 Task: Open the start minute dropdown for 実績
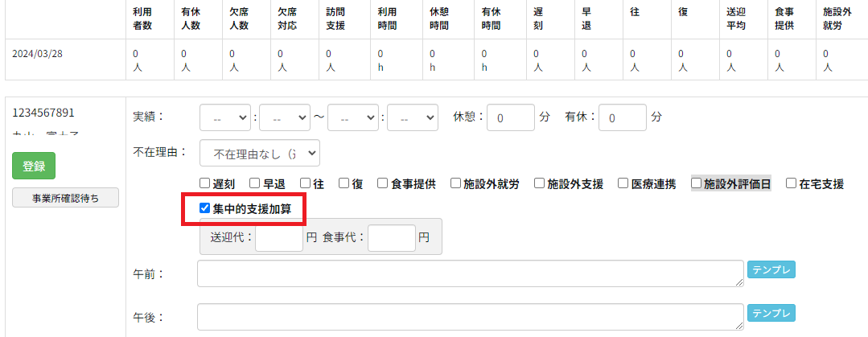pyautogui.click(x=285, y=117)
